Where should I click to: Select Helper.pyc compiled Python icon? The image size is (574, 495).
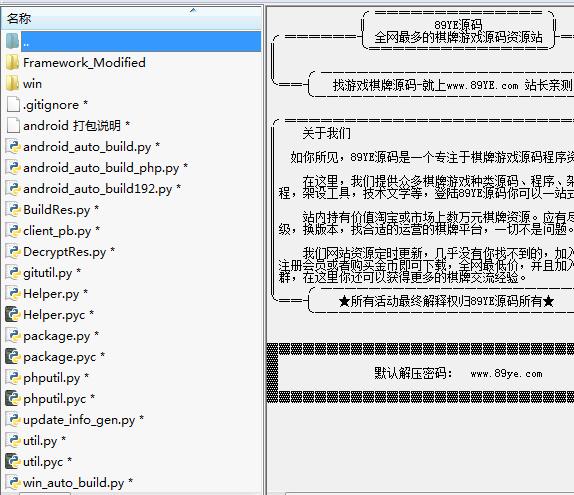[x=12, y=315]
